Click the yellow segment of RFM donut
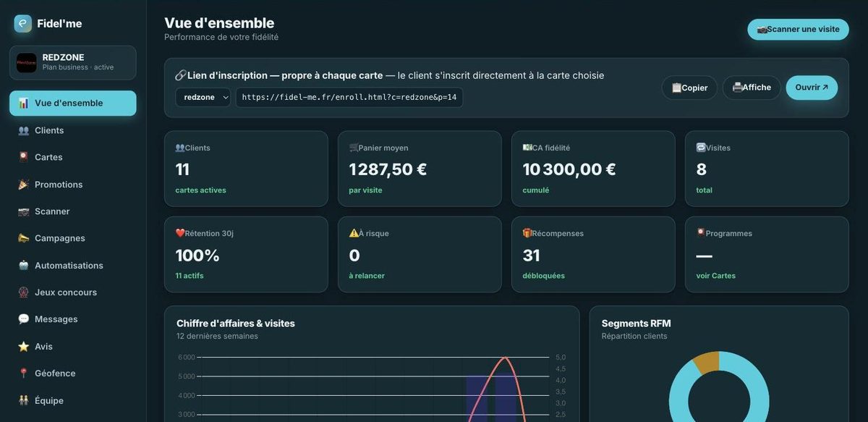868x422 pixels. tap(706, 362)
